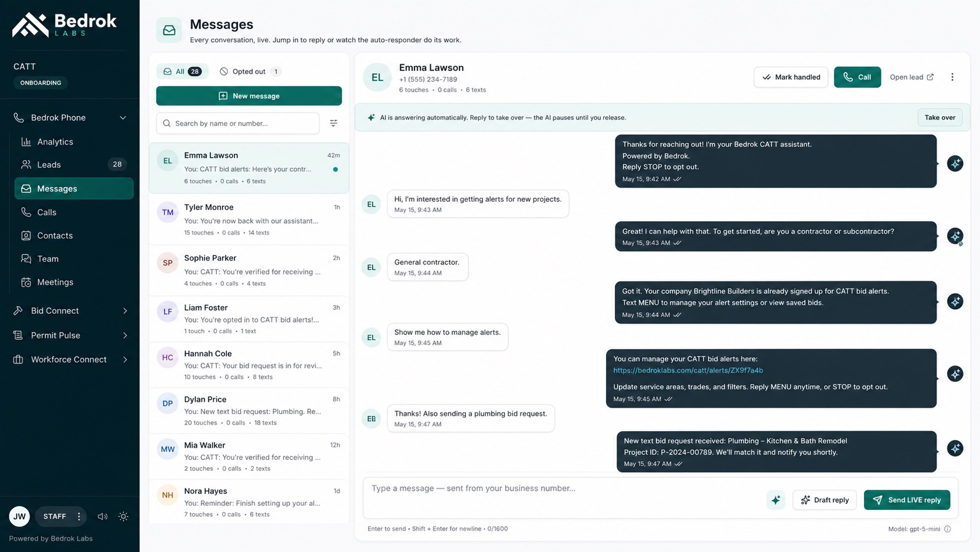
Task: Click the Bedrok Labs logo
Action: 64,25
